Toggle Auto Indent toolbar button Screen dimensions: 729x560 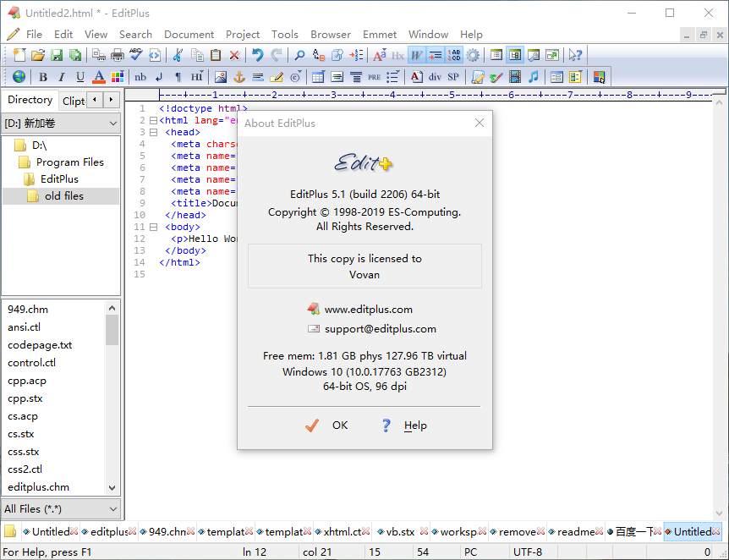(436, 55)
